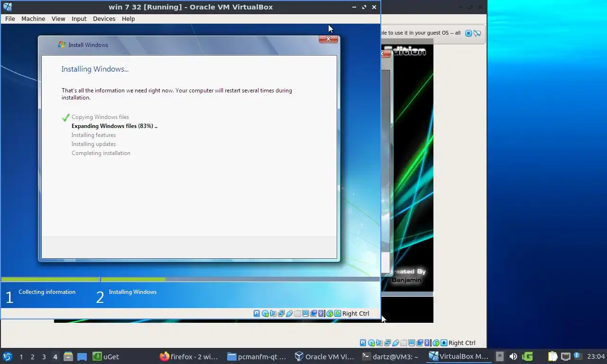This screenshot has height=364, width=607.
Task: Switch to Oracle VM VirtualBox Manager taskbar entry
Action: pyautogui.click(x=324, y=356)
